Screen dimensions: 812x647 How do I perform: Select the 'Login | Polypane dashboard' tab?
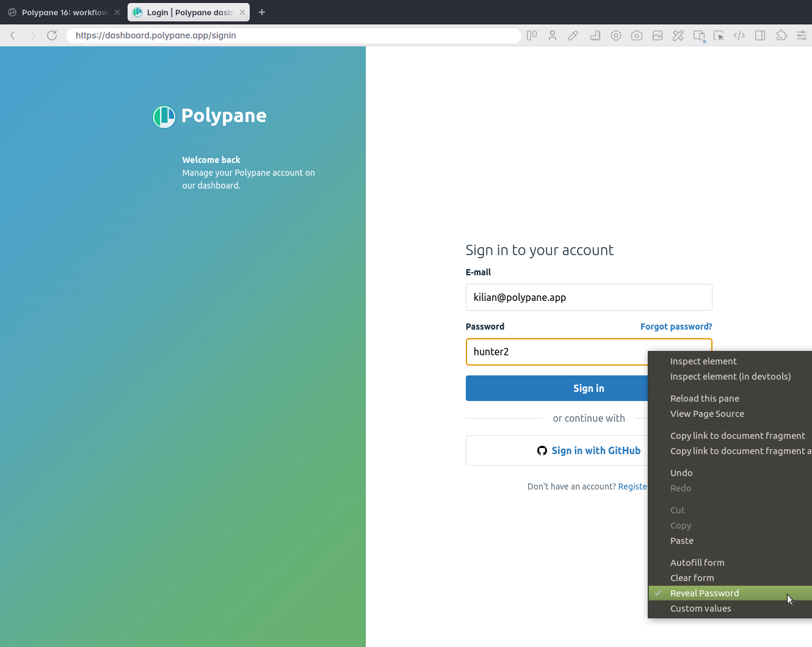(189, 12)
